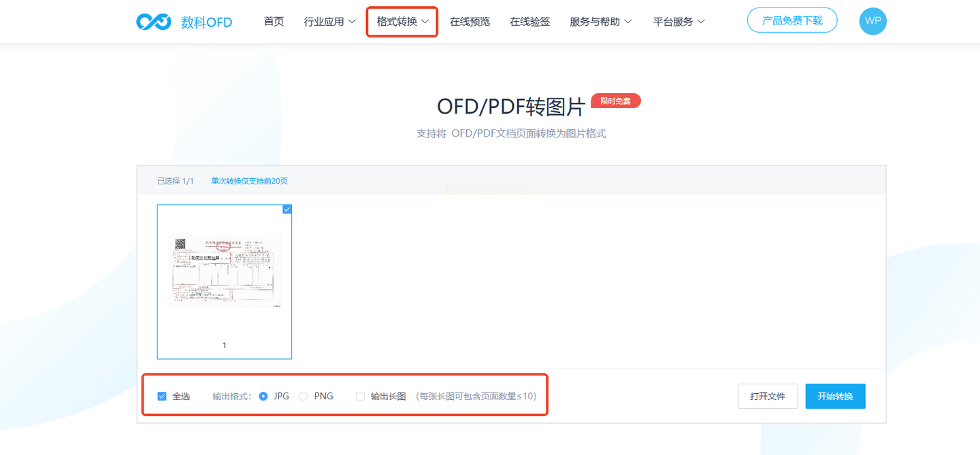Open 在线验签 page

point(529,22)
